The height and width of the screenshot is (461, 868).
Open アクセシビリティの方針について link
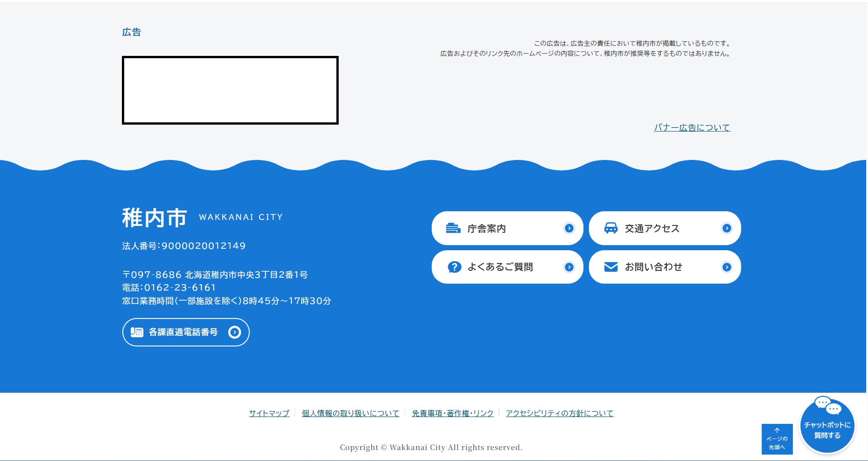point(559,413)
